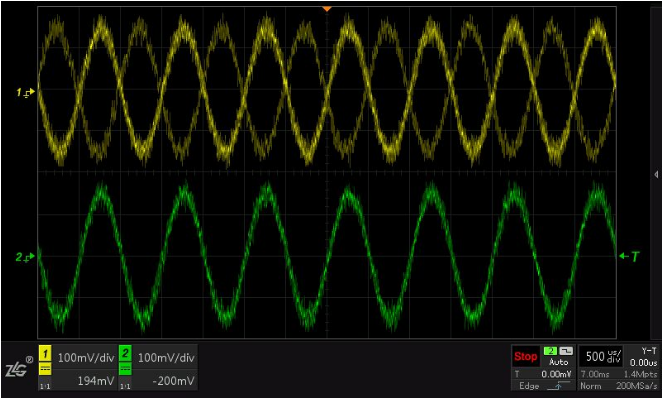Screen dimensions: 662x399
Task: Expand the side panel arrow on right edge
Action: (x=656, y=174)
